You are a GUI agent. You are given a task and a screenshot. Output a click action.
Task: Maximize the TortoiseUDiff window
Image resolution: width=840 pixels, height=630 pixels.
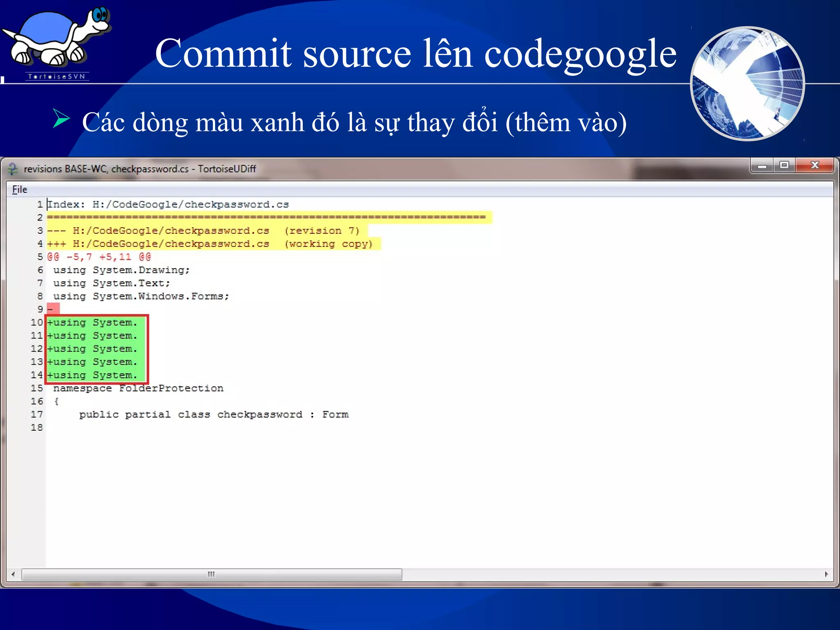click(784, 165)
